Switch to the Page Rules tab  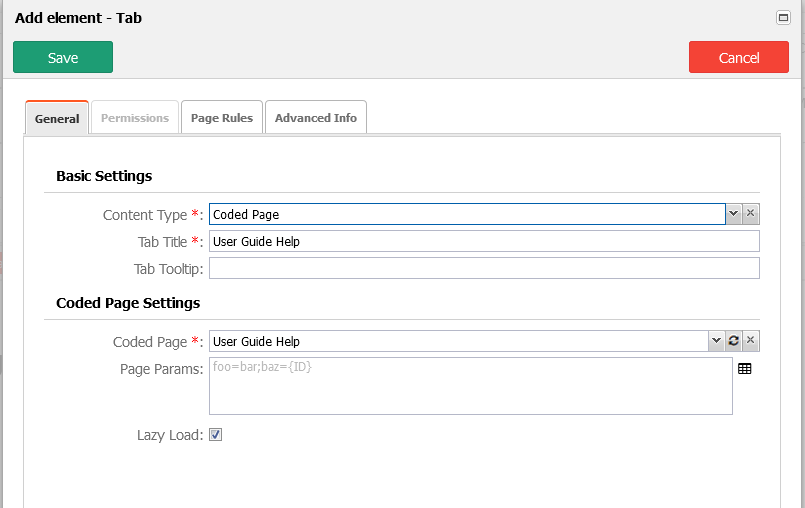click(x=222, y=118)
